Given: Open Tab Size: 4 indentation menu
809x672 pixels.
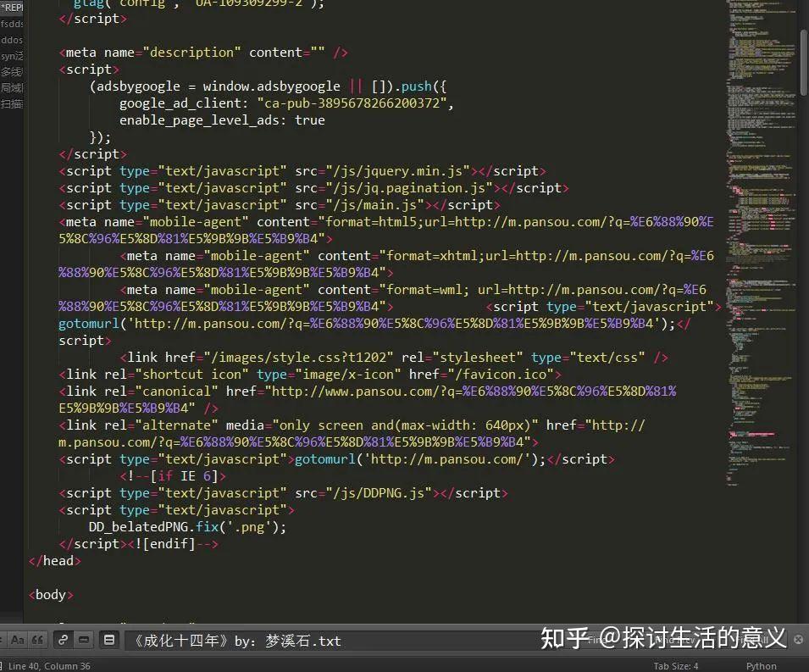Looking at the screenshot, I should coord(675,666).
